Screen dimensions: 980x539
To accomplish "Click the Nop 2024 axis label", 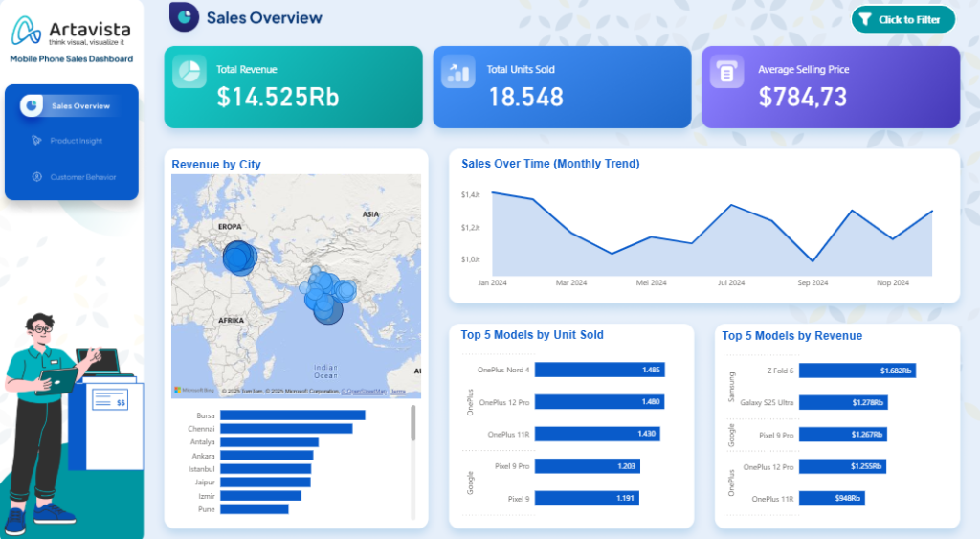I will pyautogui.click(x=893, y=282).
